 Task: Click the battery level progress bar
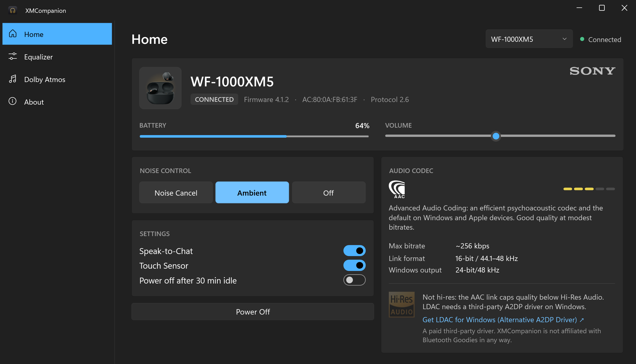coord(254,136)
